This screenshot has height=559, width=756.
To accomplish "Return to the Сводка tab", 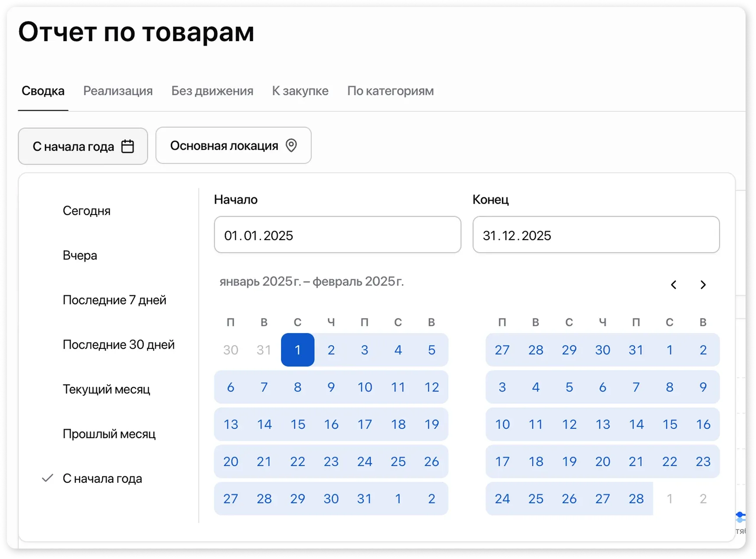I will [x=43, y=91].
